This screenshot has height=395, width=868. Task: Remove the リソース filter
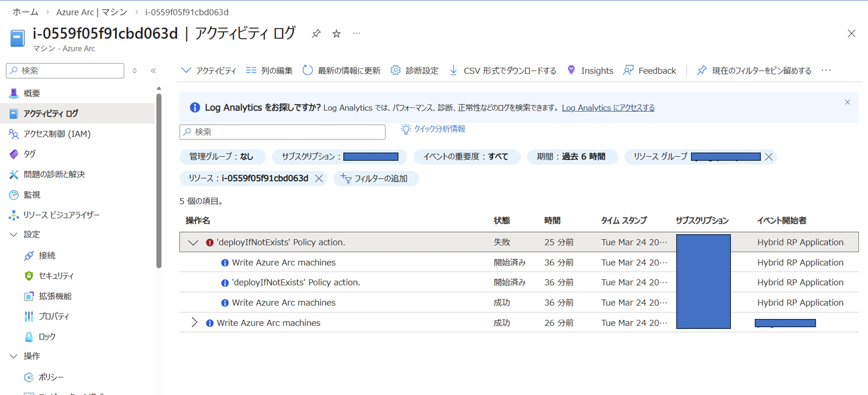[x=319, y=179]
